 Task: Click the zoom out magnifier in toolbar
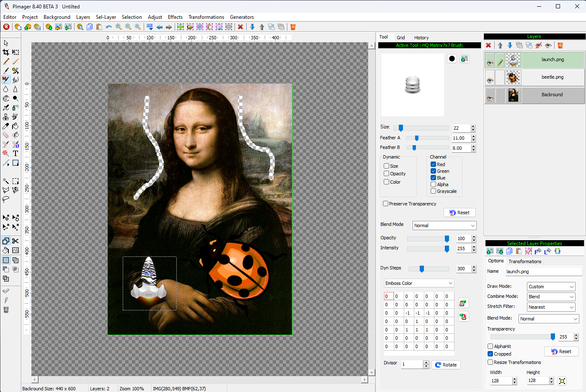click(x=128, y=27)
